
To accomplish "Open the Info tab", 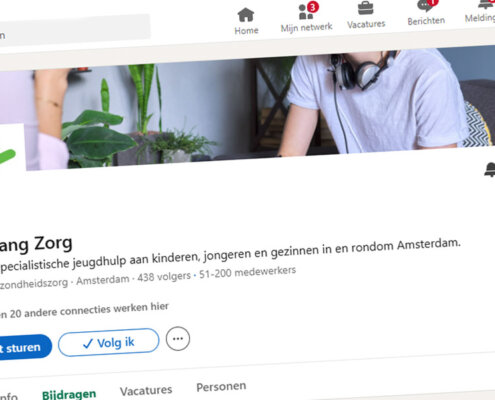I will pyautogui.click(x=8, y=397).
